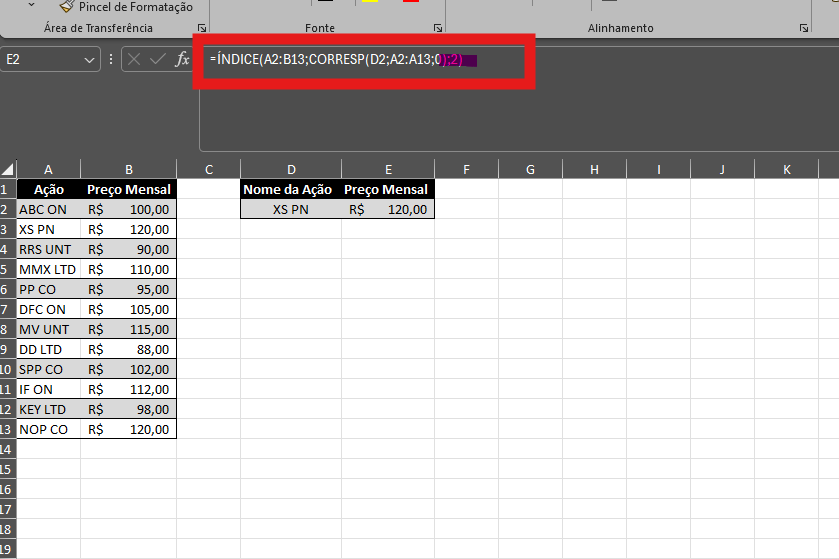Open the Insert Function fx button
Image resolution: width=839 pixels, height=559 pixels.
click(182, 59)
